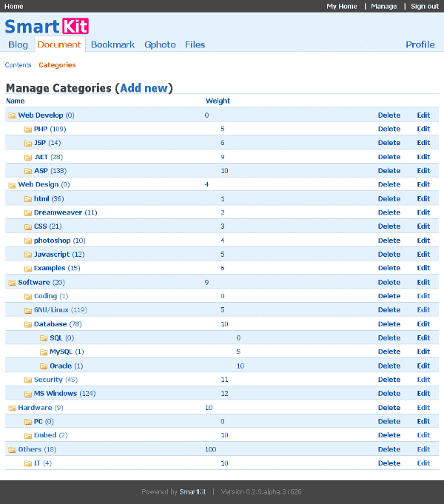444x504 pixels.
Task: Open My Home link
Action: 341,6
